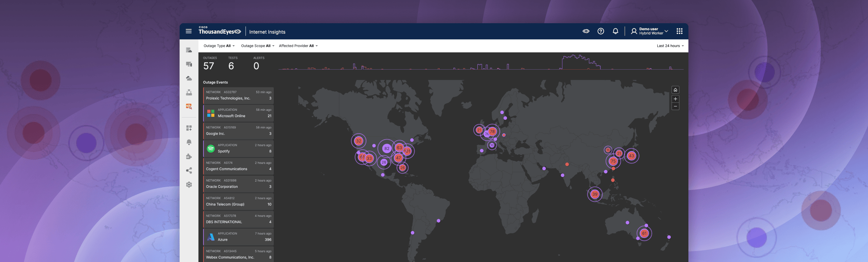Zoom out on the map
This screenshot has height=262, width=868.
[675, 107]
